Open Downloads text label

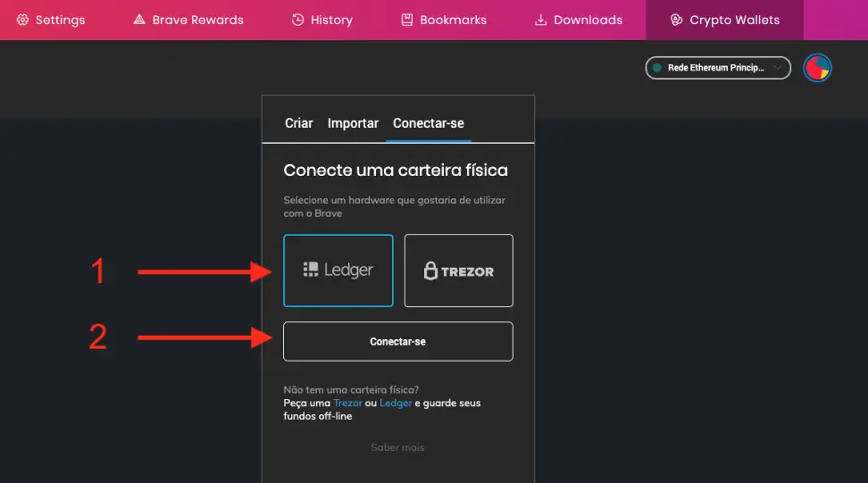tap(588, 20)
